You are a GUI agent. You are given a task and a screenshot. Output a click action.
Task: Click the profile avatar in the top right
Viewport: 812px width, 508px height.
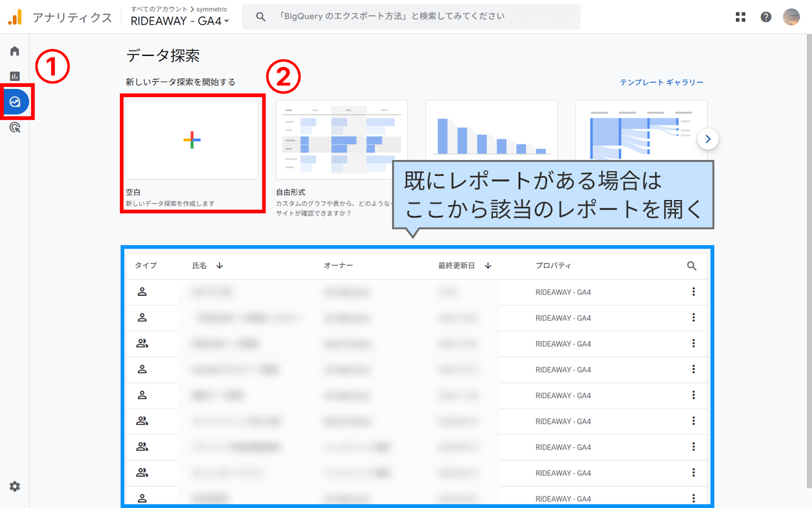[x=791, y=16]
